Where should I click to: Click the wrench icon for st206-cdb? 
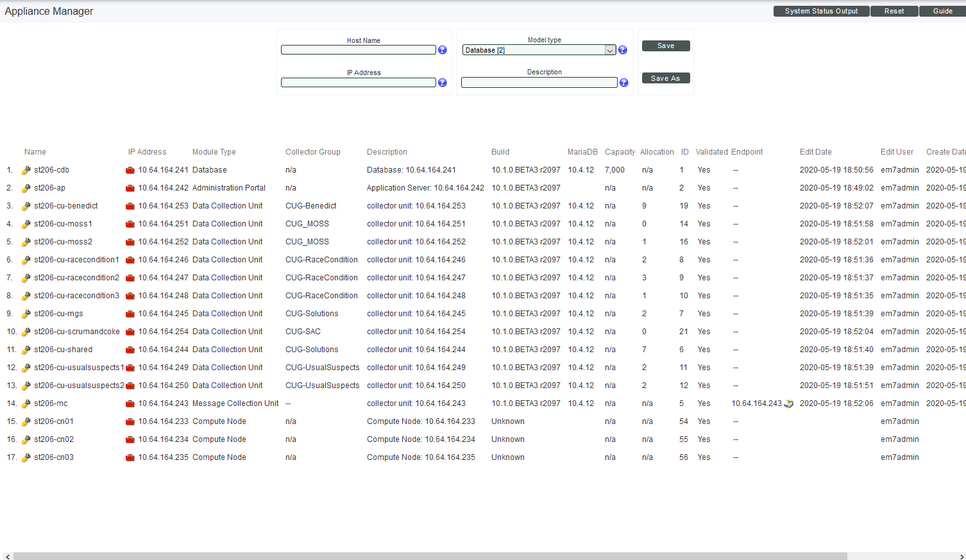26,171
